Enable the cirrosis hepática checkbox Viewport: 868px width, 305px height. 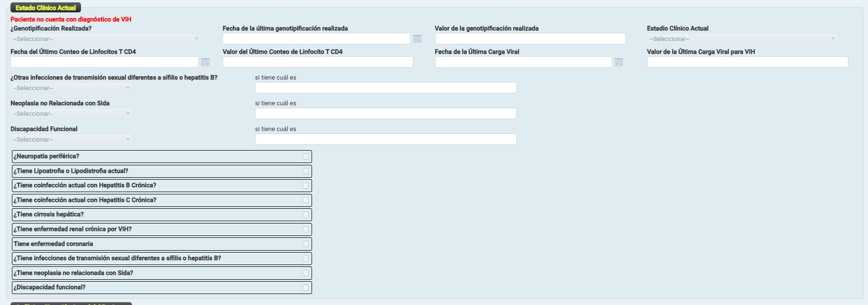[305, 215]
